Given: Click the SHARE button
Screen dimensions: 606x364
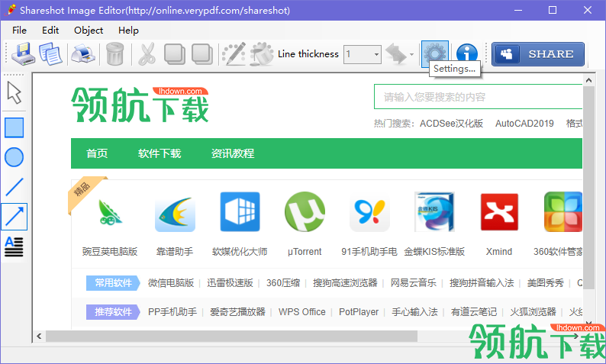Looking at the screenshot, I should point(537,54).
